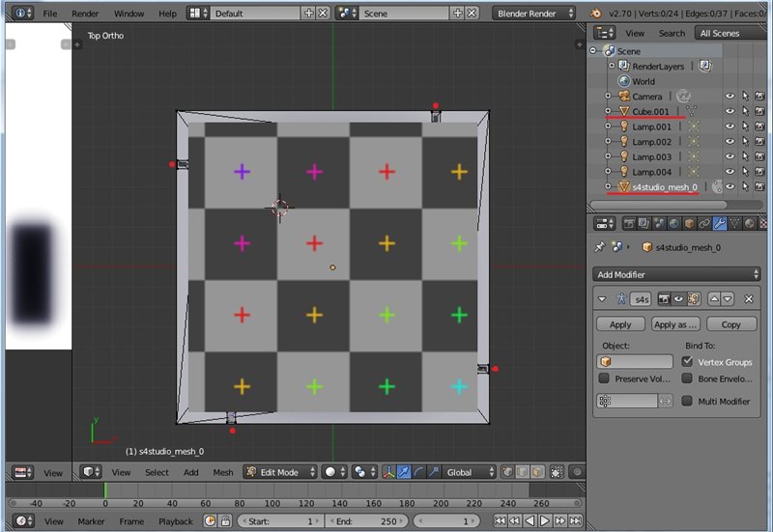The image size is (773, 532).
Task: Remove the s4s modifier with X
Action: tap(748, 298)
